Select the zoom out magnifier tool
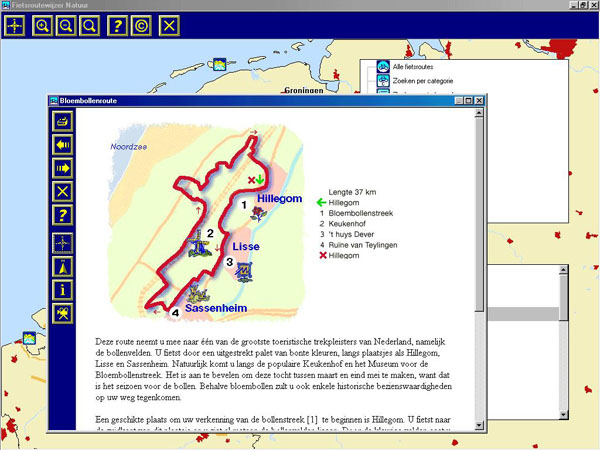 [66, 25]
